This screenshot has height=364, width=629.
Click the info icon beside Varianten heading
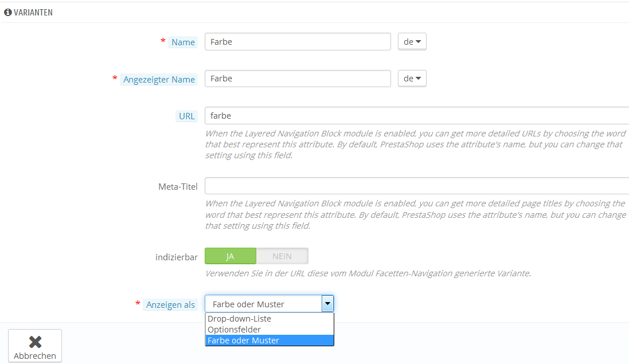point(7,13)
